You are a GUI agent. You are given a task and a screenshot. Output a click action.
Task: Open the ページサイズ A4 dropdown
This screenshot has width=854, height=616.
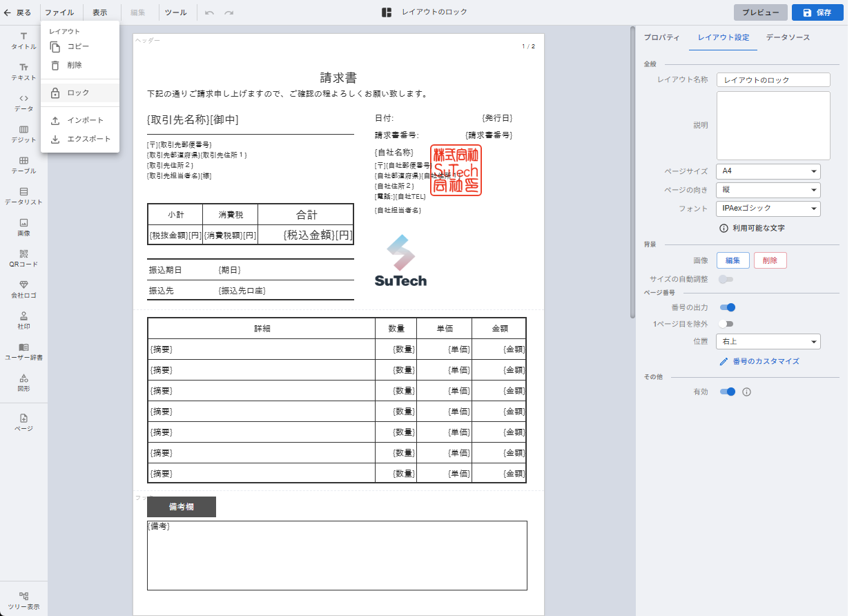tap(768, 171)
